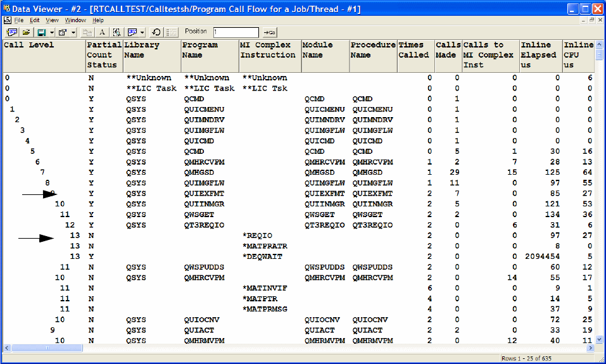The image size is (606, 364).
Task: Click the second DBV view icon
Action: 132,32
